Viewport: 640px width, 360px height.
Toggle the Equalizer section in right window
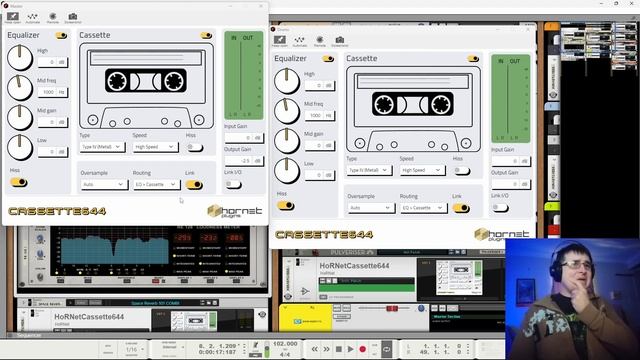[x=328, y=59]
